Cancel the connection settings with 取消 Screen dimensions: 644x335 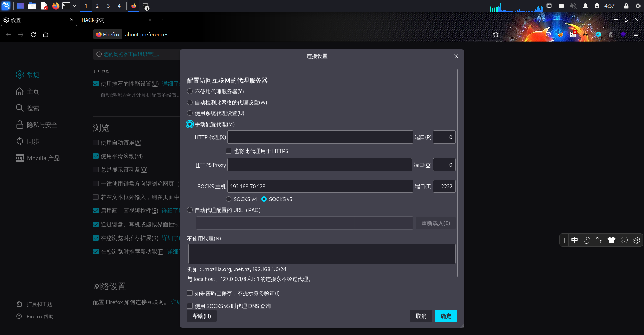(421, 316)
